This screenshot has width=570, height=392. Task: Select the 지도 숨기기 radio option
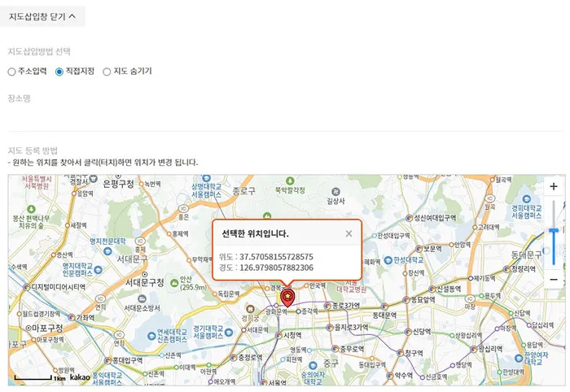[107, 72]
